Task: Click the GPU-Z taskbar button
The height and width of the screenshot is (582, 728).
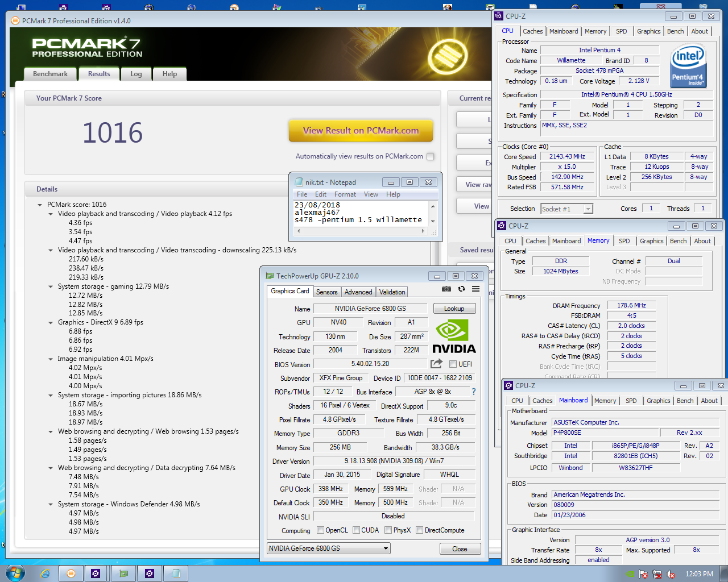Action: pyautogui.click(x=123, y=573)
